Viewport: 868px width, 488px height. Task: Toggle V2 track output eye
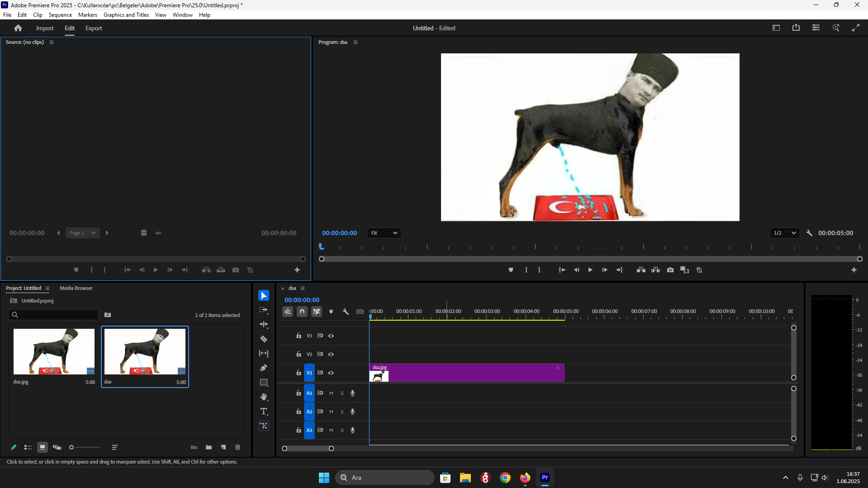[x=331, y=354]
